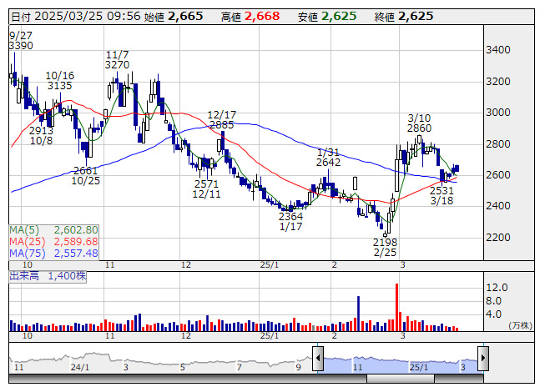The image size is (545, 392).
Task: Click the 1/31 2642 peak label
Action: coord(328,158)
